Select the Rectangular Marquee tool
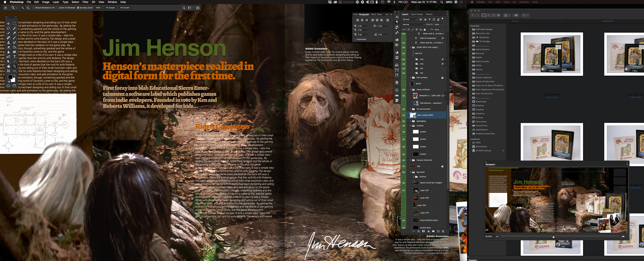This screenshot has width=644, height=261. [14, 23]
